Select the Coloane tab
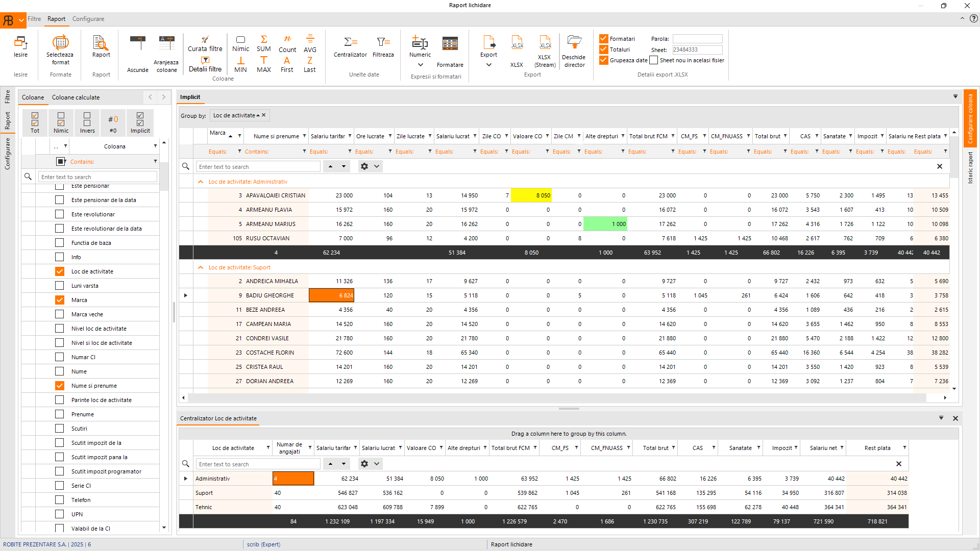The image size is (980, 551). [33, 97]
